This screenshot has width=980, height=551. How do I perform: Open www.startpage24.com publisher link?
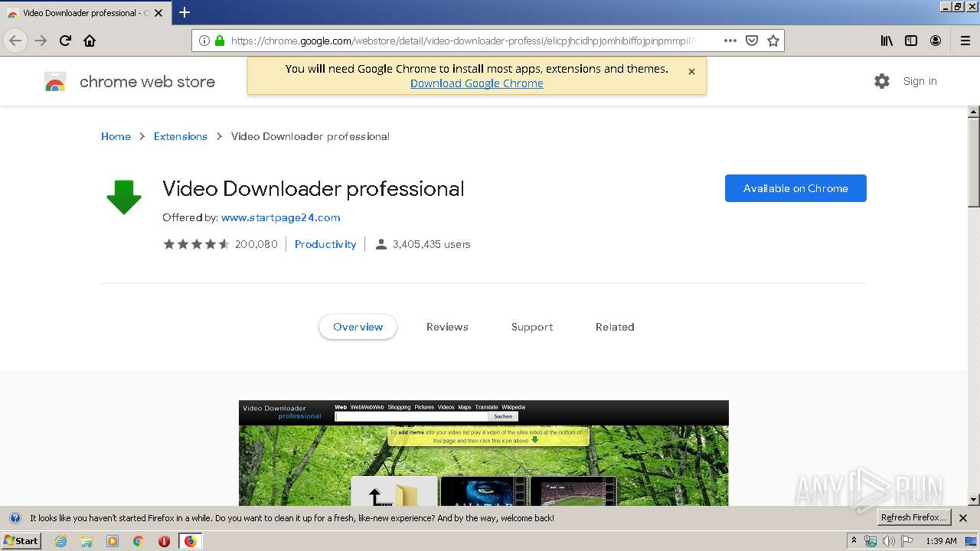click(281, 217)
